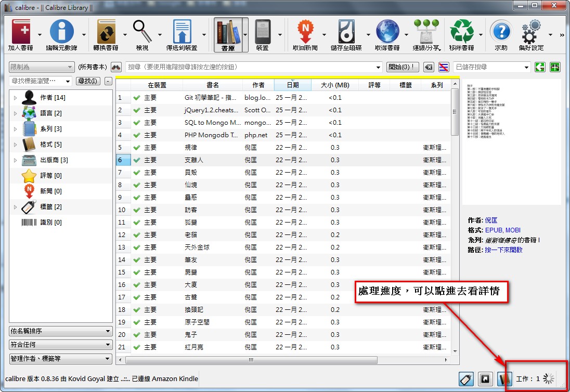This screenshot has width=570, height=392.
Task: Select book row PHP Mongodb T...
Action: pos(283,135)
